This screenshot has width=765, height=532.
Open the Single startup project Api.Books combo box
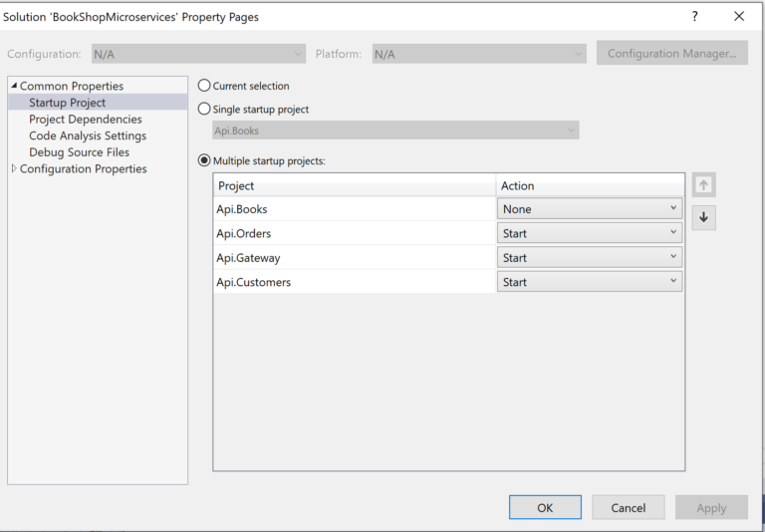395,131
